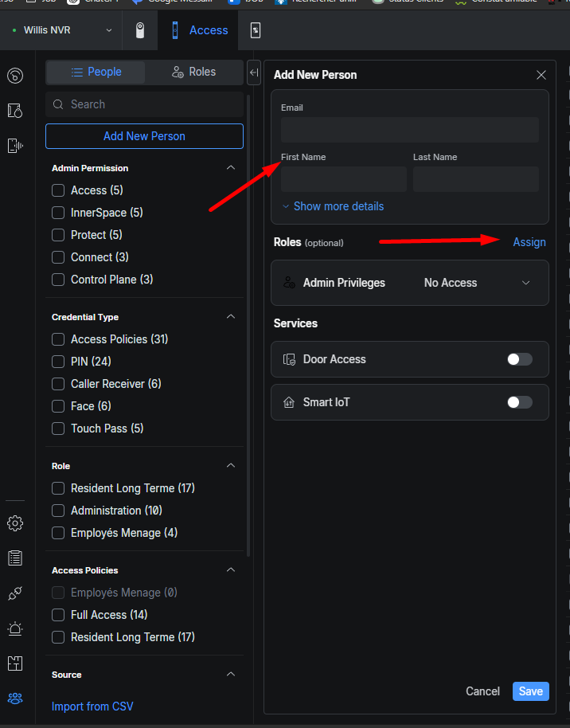Screen dimensions: 570x728
Task: Collapse the filter panel with arrow icon
Action: [x=254, y=72]
